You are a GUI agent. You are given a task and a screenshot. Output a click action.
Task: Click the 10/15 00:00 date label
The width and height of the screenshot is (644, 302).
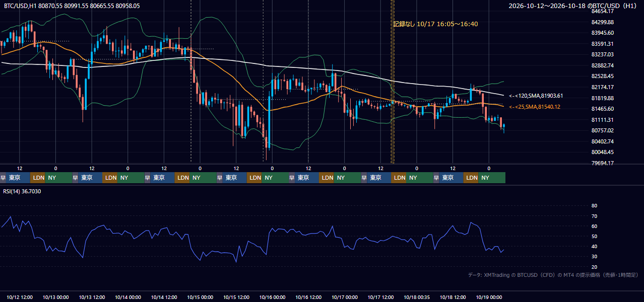tap(200, 297)
